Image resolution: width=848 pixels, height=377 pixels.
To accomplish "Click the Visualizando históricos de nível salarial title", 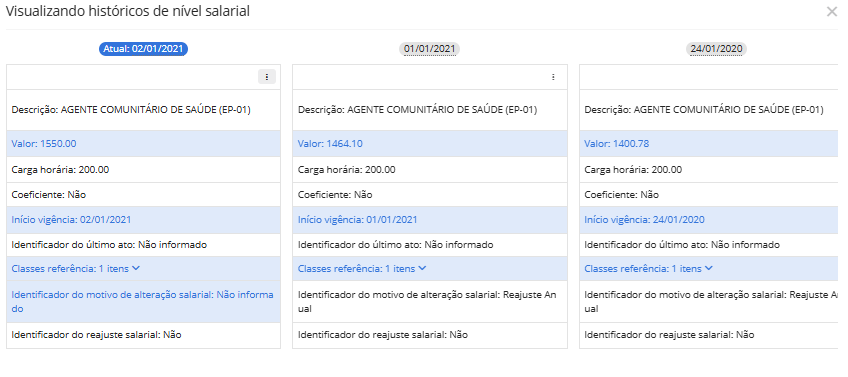I will (128, 11).
